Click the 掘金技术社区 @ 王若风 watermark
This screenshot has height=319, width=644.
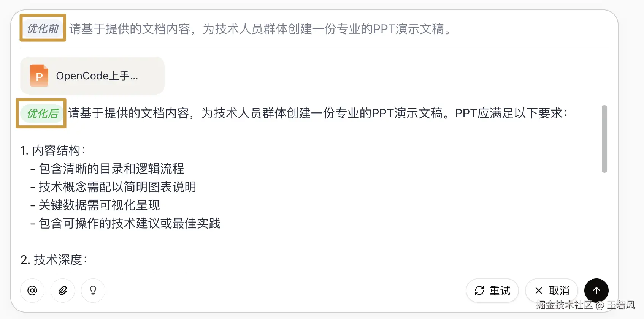coord(585,305)
